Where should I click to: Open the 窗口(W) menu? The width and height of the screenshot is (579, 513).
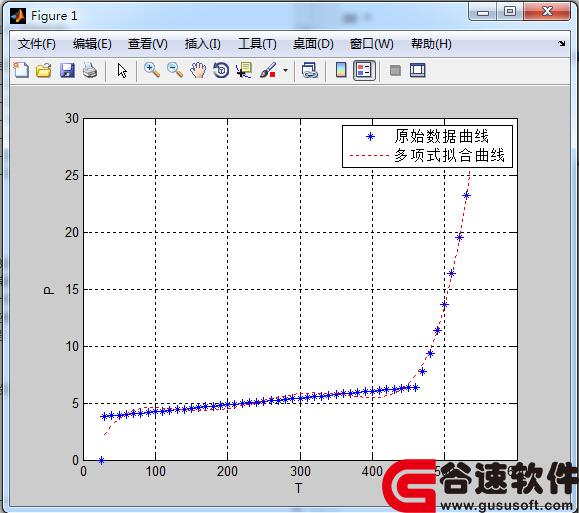pyautogui.click(x=371, y=44)
